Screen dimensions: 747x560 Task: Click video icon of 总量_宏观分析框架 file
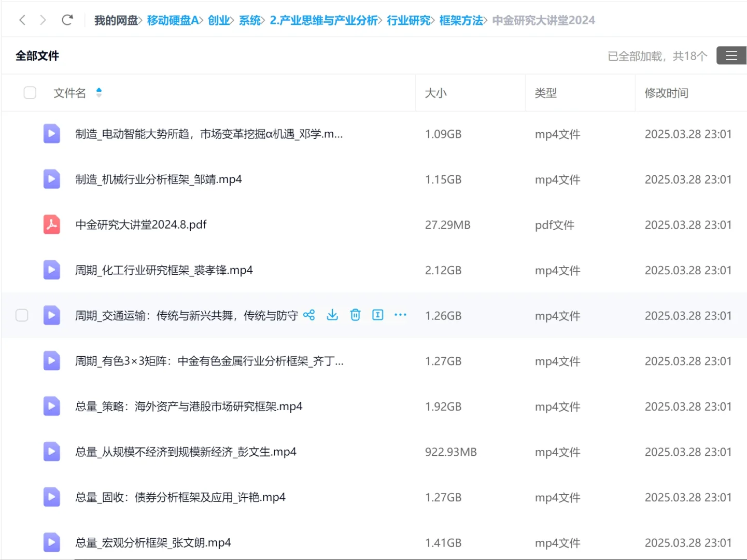point(51,542)
